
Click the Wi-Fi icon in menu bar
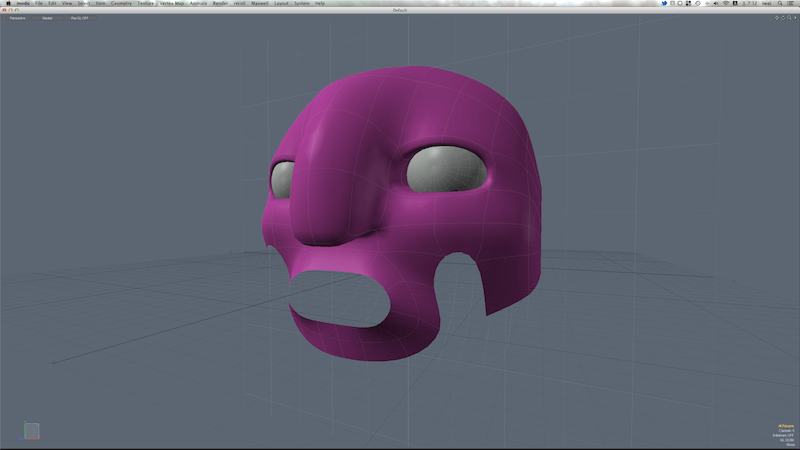pyautogui.click(x=726, y=3)
